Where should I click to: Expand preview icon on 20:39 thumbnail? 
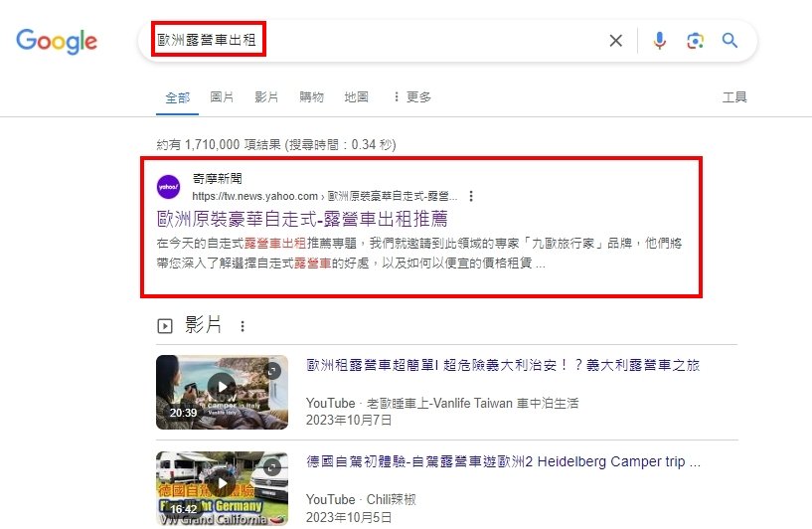point(272,371)
